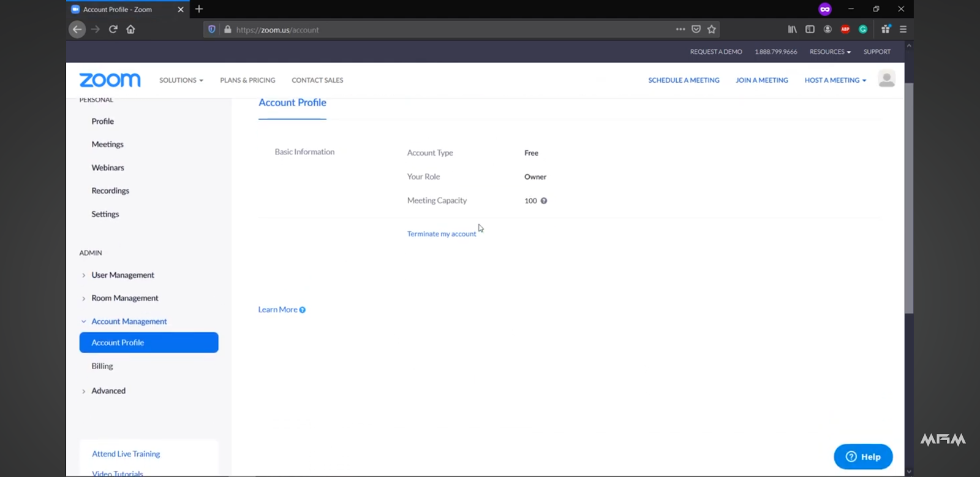Reload the page with the refresh icon
The height and width of the screenshot is (477, 980).
click(x=113, y=29)
